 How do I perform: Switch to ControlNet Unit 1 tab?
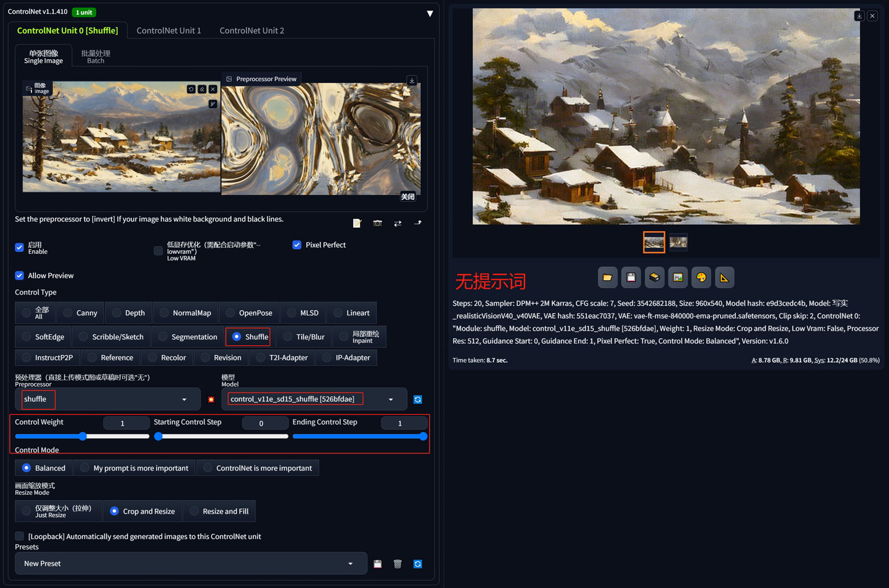pyautogui.click(x=169, y=31)
